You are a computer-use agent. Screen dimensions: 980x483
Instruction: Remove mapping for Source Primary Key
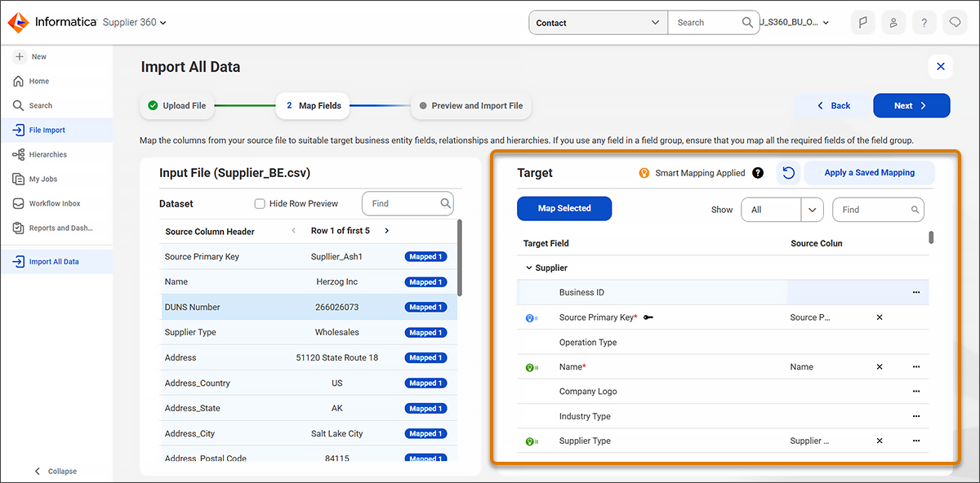pos(880,317)
